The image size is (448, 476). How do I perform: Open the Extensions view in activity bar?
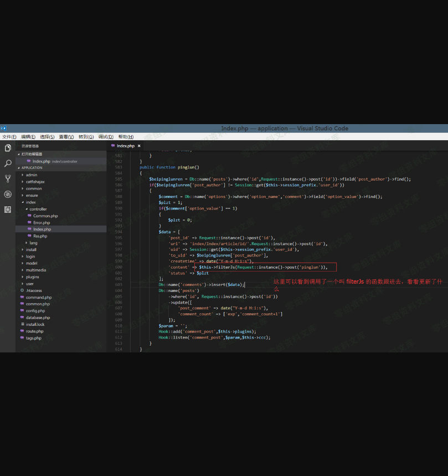point(8,209)
